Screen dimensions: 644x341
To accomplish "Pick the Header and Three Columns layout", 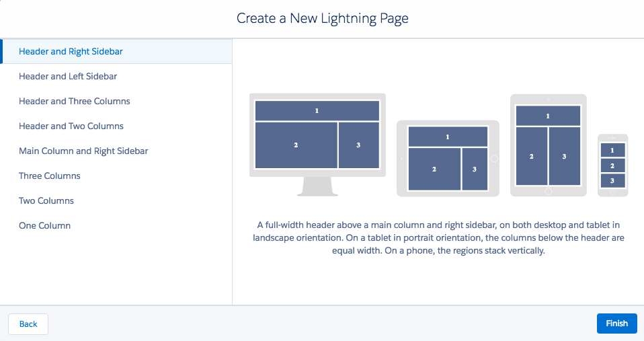I will [116, 101].
